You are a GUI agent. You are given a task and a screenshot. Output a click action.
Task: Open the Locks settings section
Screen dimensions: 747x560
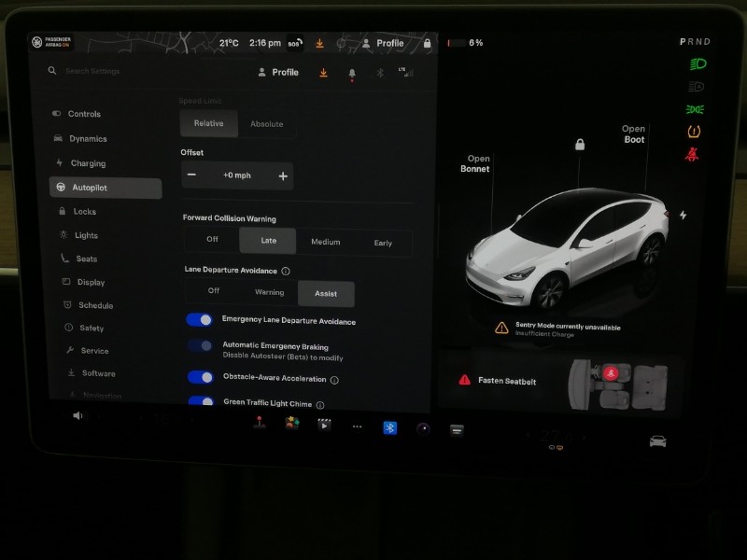(78, 212)
